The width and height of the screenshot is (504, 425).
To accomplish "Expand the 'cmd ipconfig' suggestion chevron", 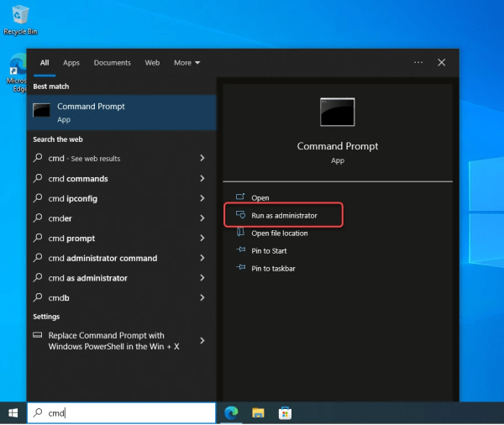I will (202, 198).
